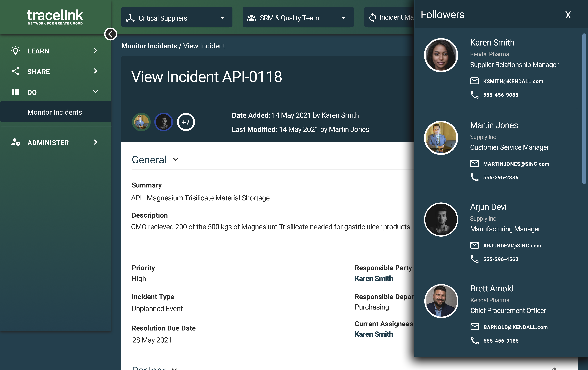This screenshot has height=370, width=588.
Task: Click envelope icon next to ARJUNDEVI@SINC.com
Action: pyautogui.click(x=474, y=245)
